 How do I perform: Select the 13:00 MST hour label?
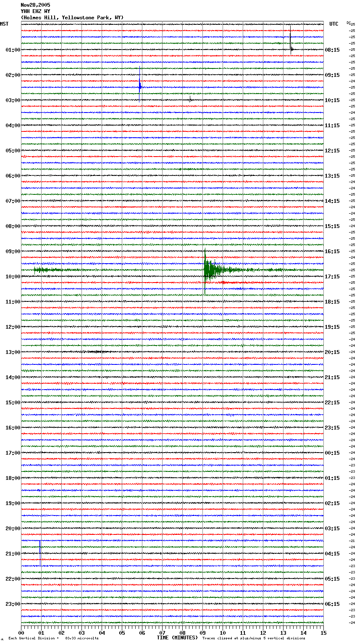tap(13, 352)
